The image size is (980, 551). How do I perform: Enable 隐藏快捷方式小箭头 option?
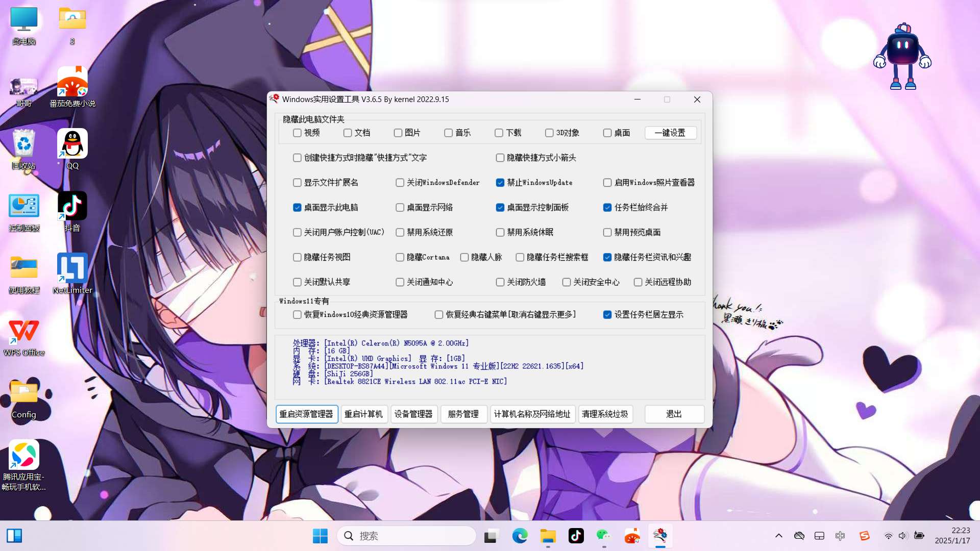[500, 158]
